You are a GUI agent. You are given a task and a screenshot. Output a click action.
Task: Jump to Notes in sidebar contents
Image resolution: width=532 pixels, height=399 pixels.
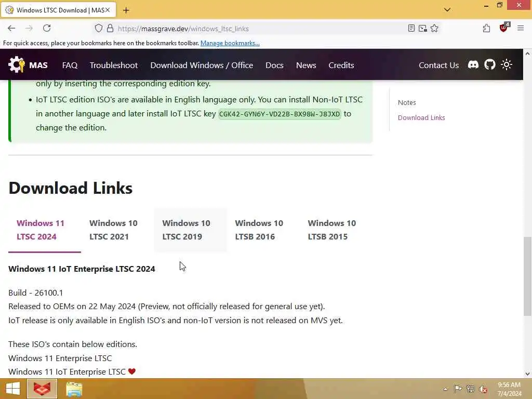[x=407, y=102]
